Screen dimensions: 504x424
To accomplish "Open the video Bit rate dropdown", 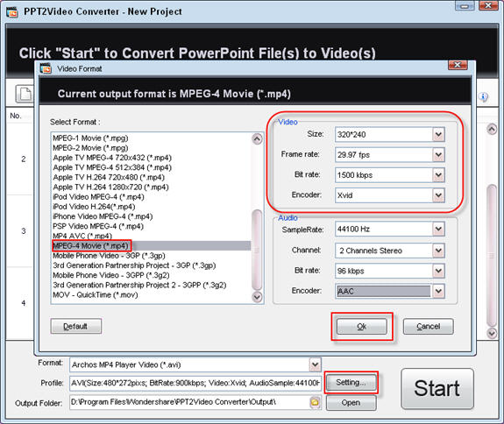I will tap(438, 175).
